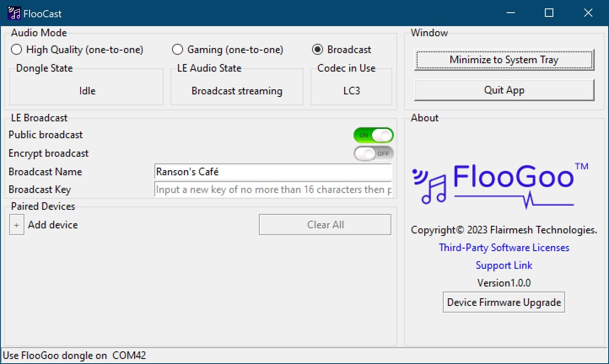Click Minimize to System Tray button

504,60
